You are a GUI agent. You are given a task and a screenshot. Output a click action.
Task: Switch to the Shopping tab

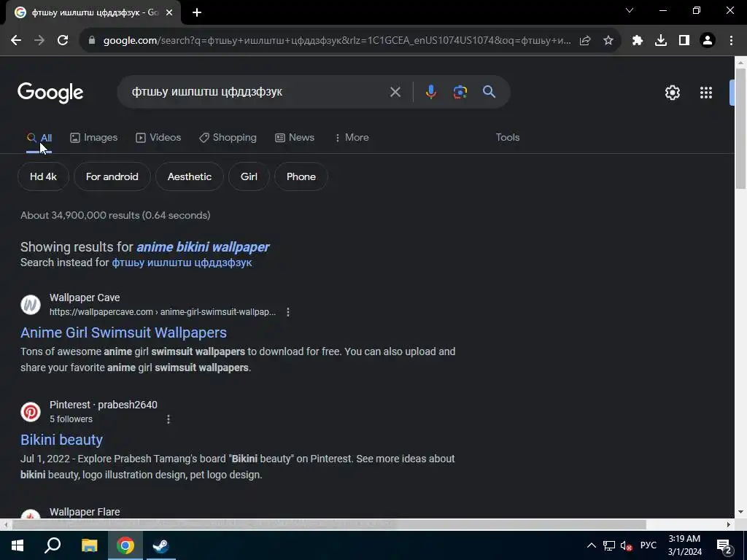point(228,138)
